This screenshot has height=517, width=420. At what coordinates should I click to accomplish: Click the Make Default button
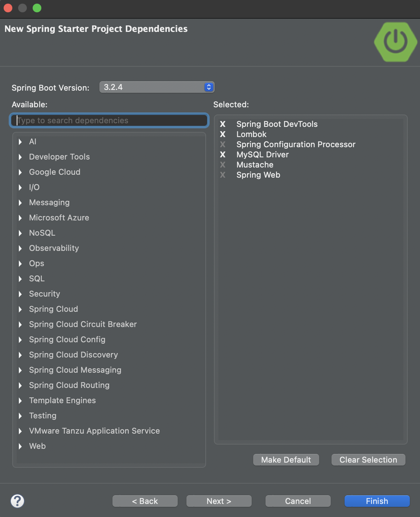point(286,460)
